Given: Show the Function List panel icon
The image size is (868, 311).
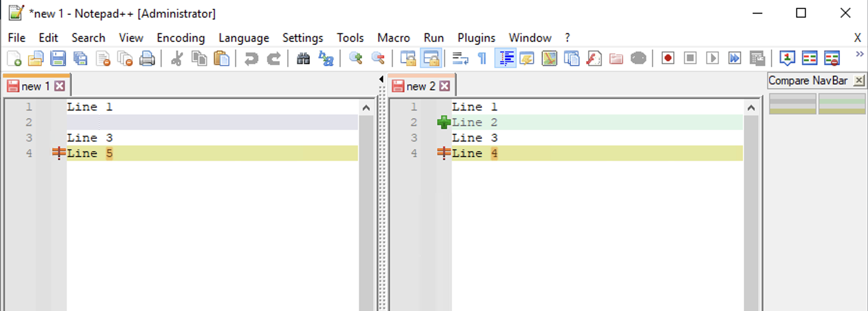Looking at the screenshot, I should 594,59.
